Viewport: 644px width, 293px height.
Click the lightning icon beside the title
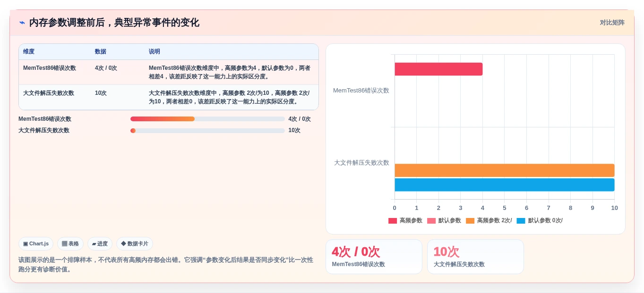pyautogui.click(x=22, y=23)
